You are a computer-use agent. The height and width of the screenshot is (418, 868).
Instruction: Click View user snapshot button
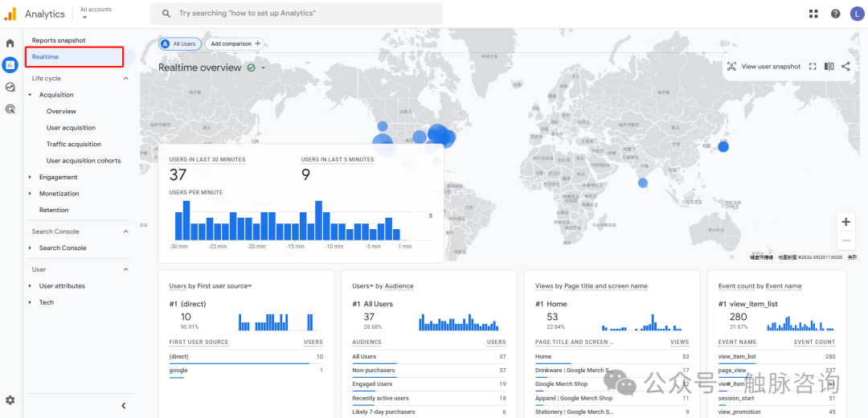[x=764, y=67]
